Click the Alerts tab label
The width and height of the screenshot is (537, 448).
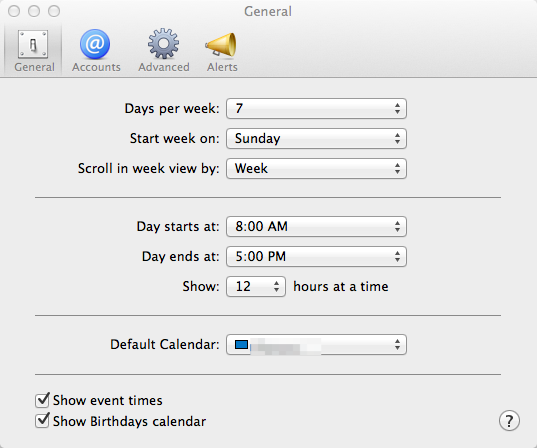222,67
